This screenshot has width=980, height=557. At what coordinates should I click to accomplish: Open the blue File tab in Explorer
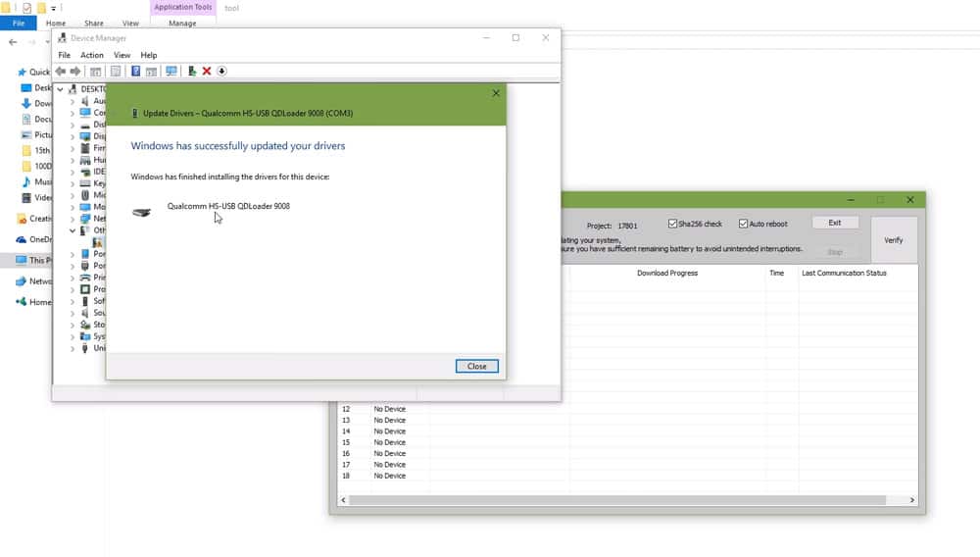[19, 24]
